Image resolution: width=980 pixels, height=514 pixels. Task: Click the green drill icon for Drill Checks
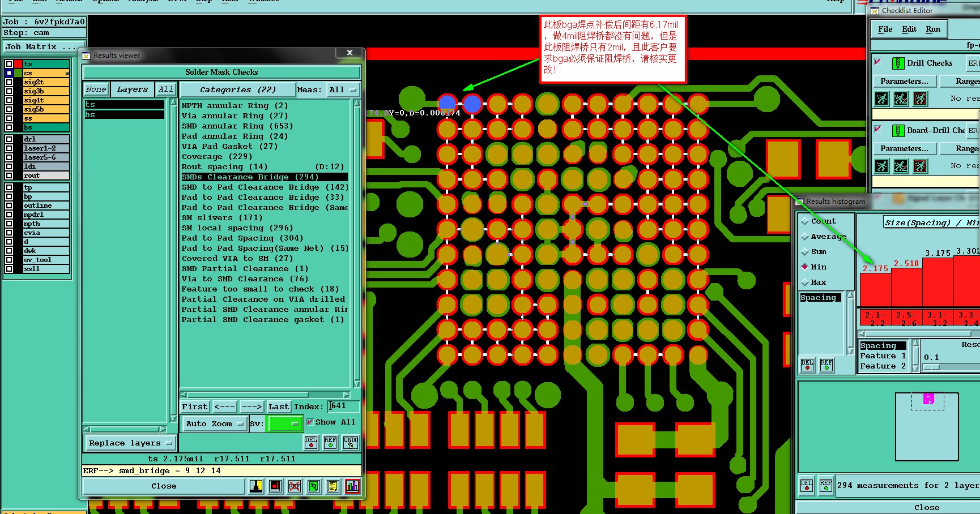898,63
